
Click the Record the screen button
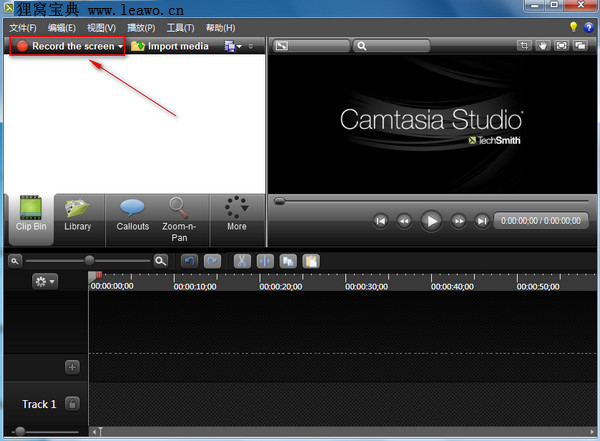(x=66, y=46)
